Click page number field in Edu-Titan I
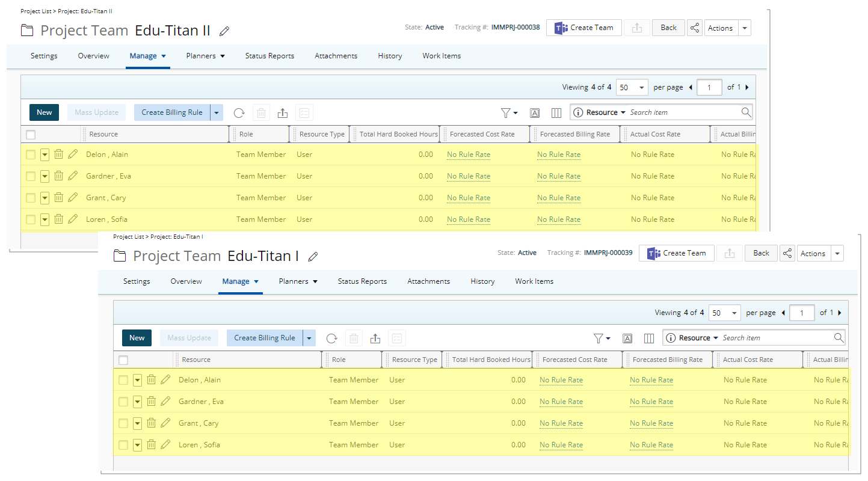 [802, 313]
